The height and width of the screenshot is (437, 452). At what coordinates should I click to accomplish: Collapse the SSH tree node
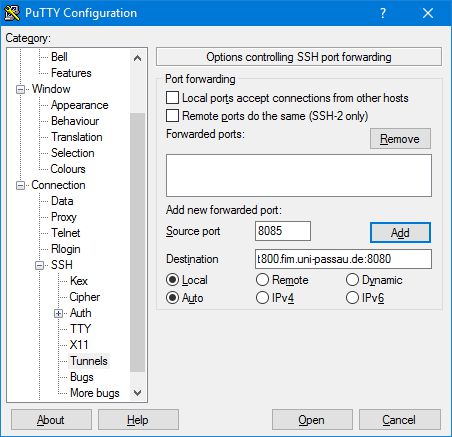pyautogui.click(x=39, y=265)
